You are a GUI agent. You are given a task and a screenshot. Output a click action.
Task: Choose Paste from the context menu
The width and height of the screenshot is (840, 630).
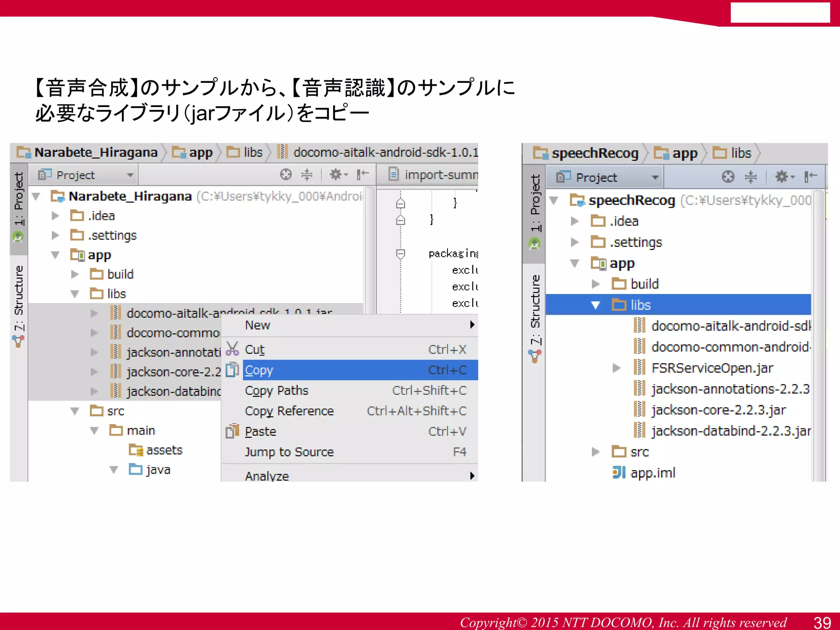pyautogui.click(x=350, y=431)
